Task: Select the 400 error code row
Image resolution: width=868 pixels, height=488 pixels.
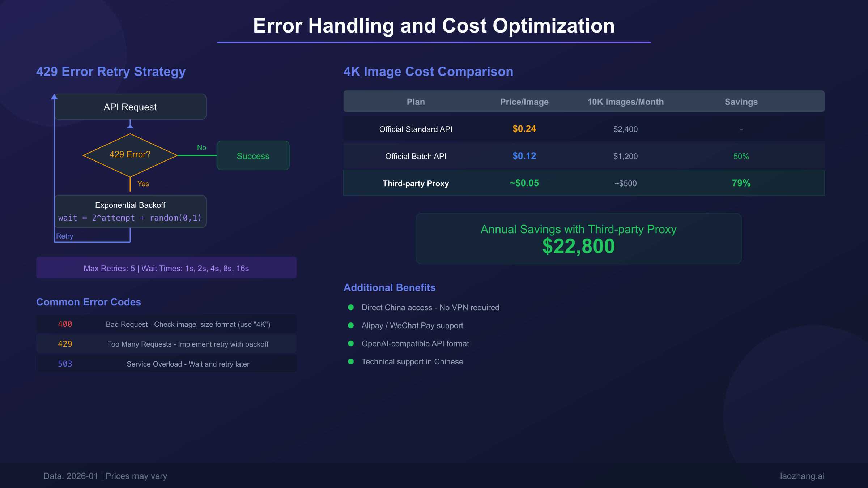Action: pos(166,324)
